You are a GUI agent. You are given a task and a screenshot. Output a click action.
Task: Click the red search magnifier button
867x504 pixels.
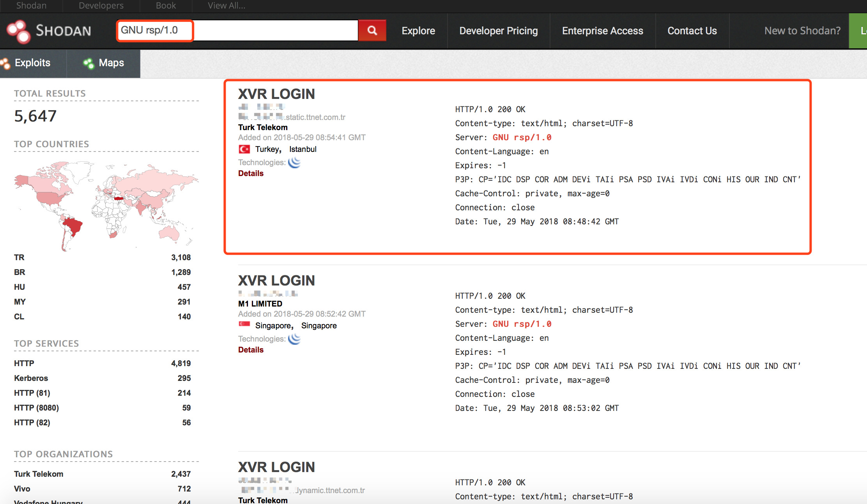point(372,30)
